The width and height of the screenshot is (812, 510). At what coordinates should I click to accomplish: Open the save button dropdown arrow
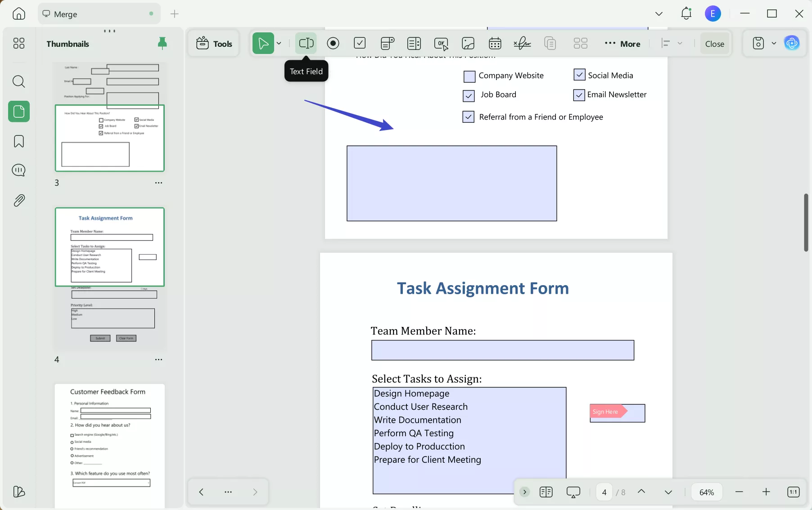click(775, 43)
